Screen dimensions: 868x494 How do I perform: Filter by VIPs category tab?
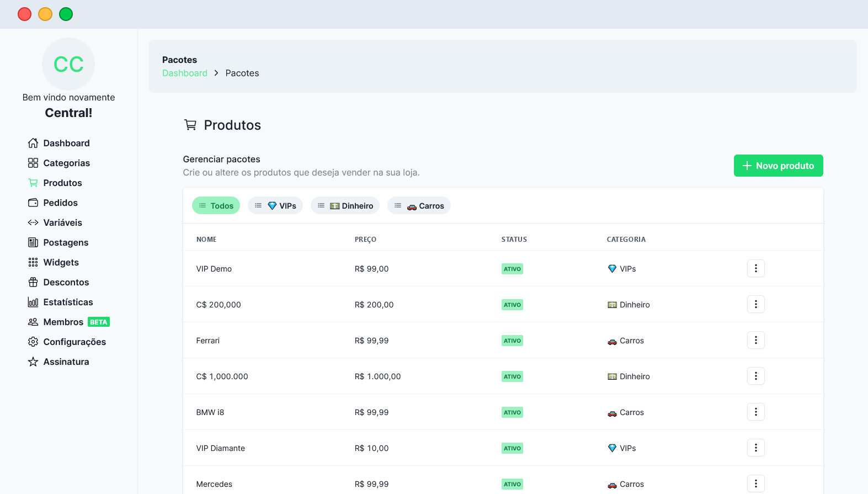point(275,205)
